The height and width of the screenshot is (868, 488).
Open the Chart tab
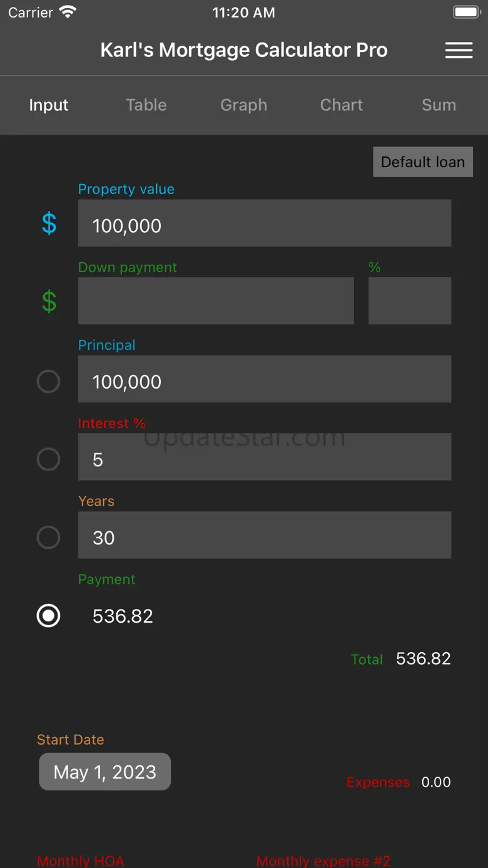[x=341, y=105]
